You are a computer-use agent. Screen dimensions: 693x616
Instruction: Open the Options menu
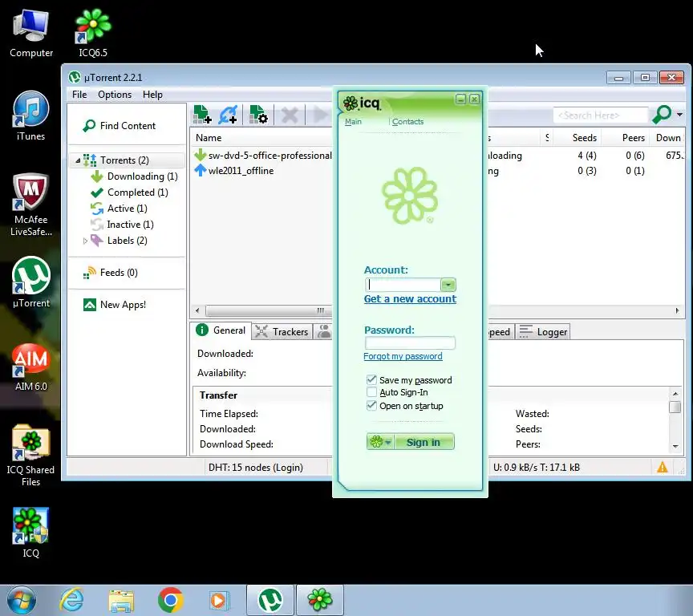[x=115, y=95]
